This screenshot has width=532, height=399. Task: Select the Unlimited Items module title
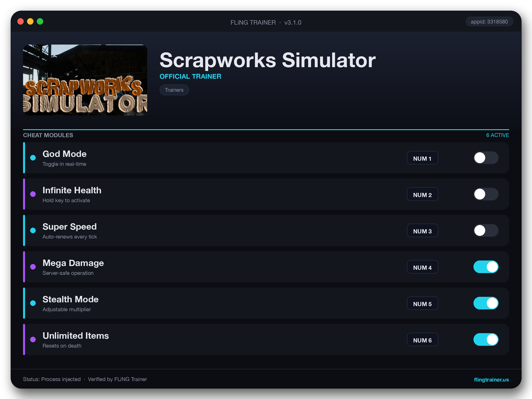coord(76,336)
